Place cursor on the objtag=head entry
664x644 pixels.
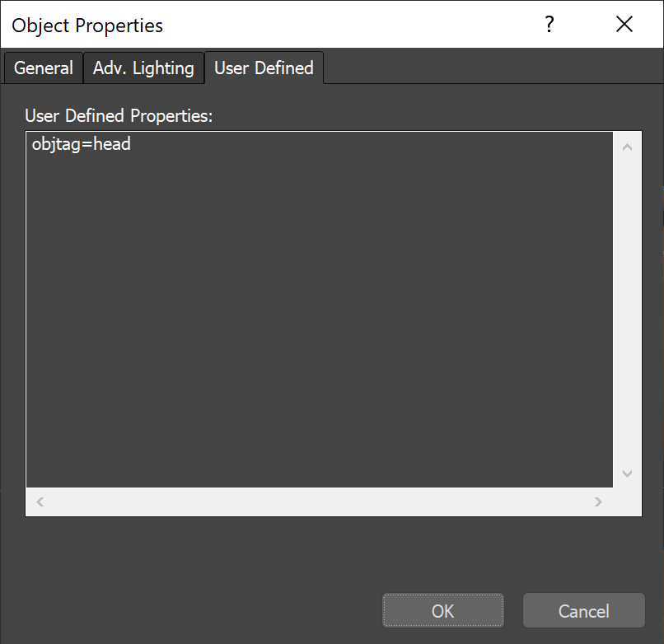coord(81,143)
